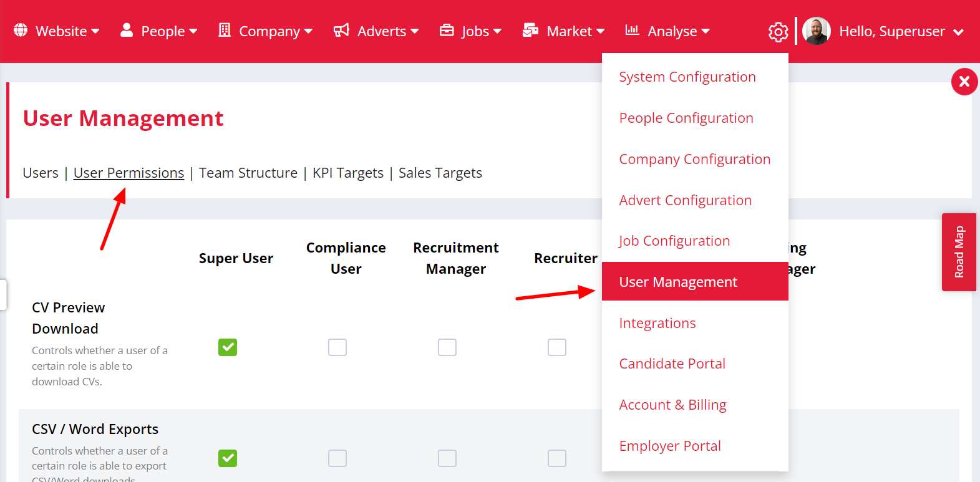Uncheck CV Preview Download for Super User
Screen dimensions: 980x482
[x=228, y=347]
